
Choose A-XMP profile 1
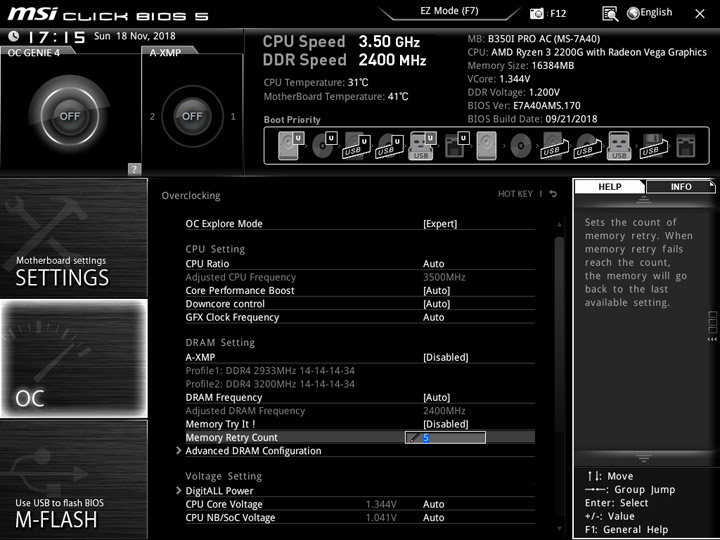[233, 117]
